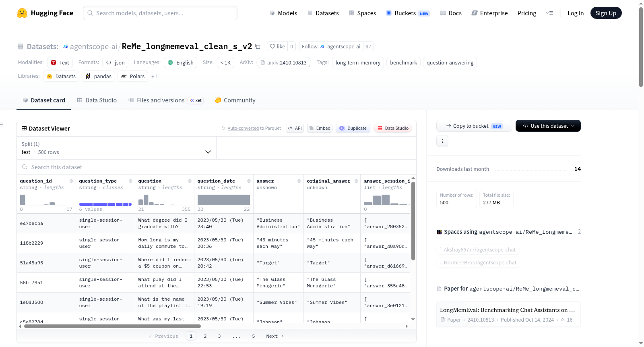
Task: Sort the answer column using sort icon
Action: coord(299,181)
